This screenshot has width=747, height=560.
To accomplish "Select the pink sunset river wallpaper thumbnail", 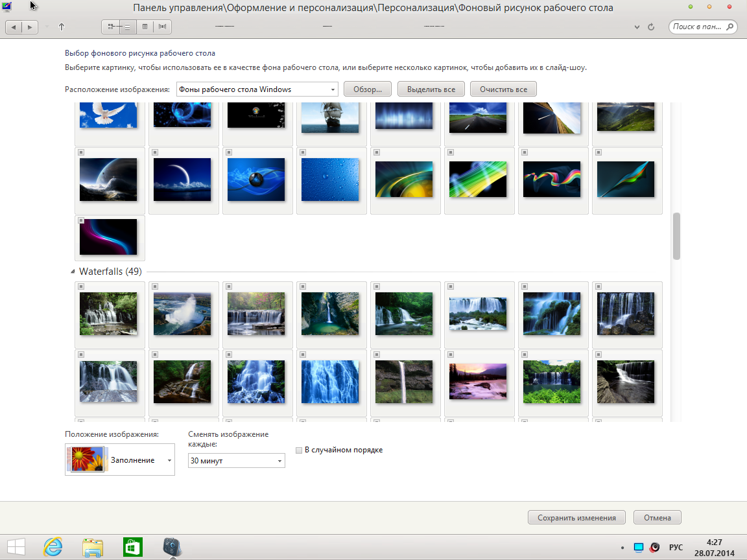I will click(478, 382).
